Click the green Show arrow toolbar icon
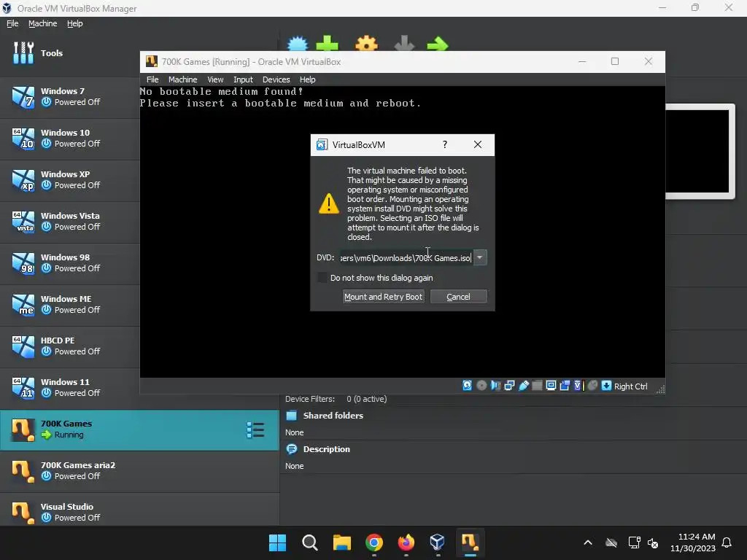Viewport: 747px width, 560px height. (438, 44)
